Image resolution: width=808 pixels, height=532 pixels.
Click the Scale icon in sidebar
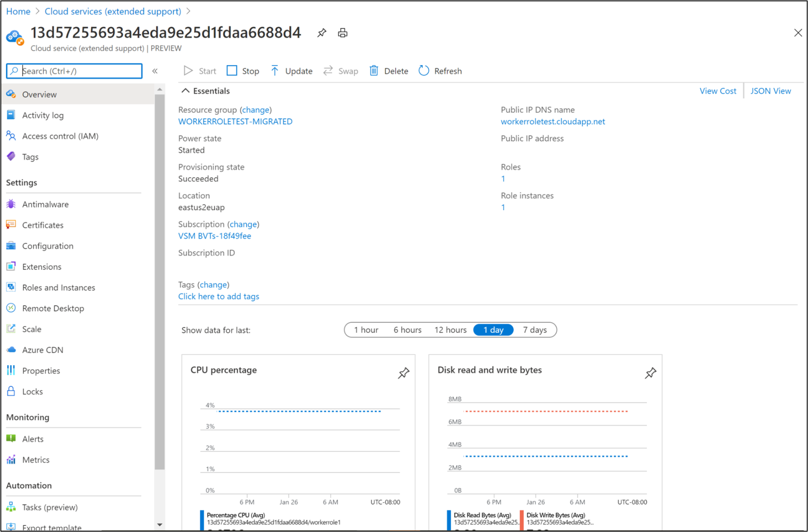pos(11,329)
